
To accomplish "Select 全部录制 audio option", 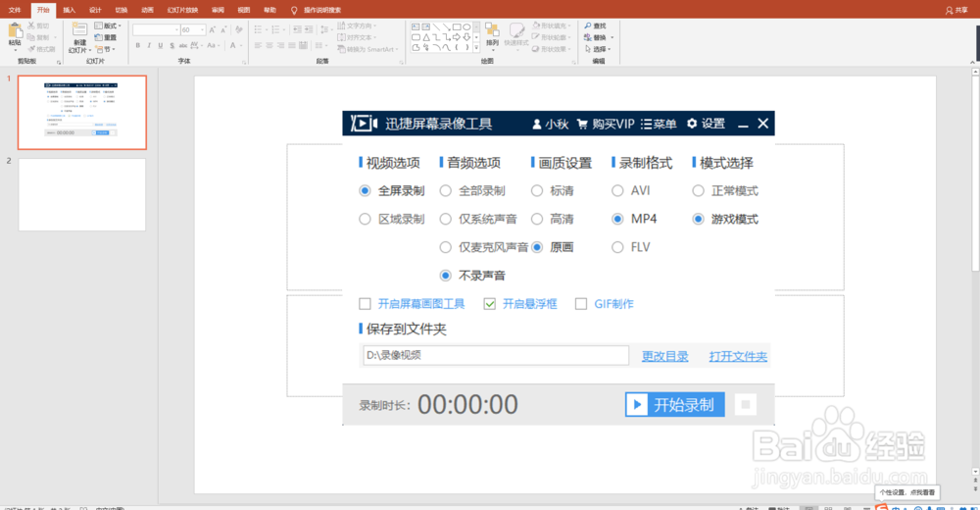I will [x=446, y=191].
